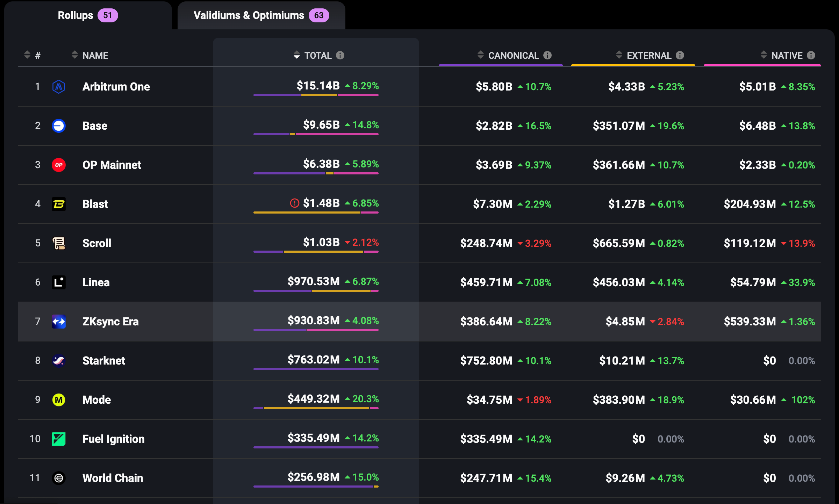This screenshot has height=504, width=839.
Task: Click the OP Mainnet red logo
Action: point(59,165)
